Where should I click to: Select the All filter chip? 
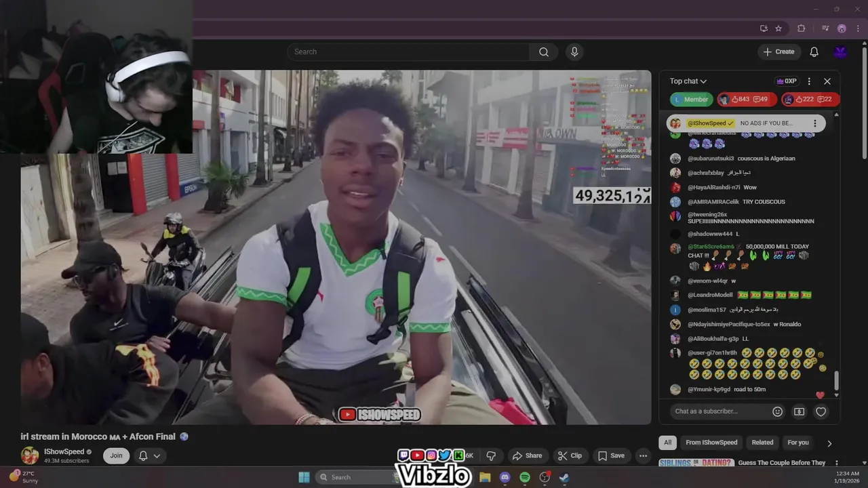point(667,443)
